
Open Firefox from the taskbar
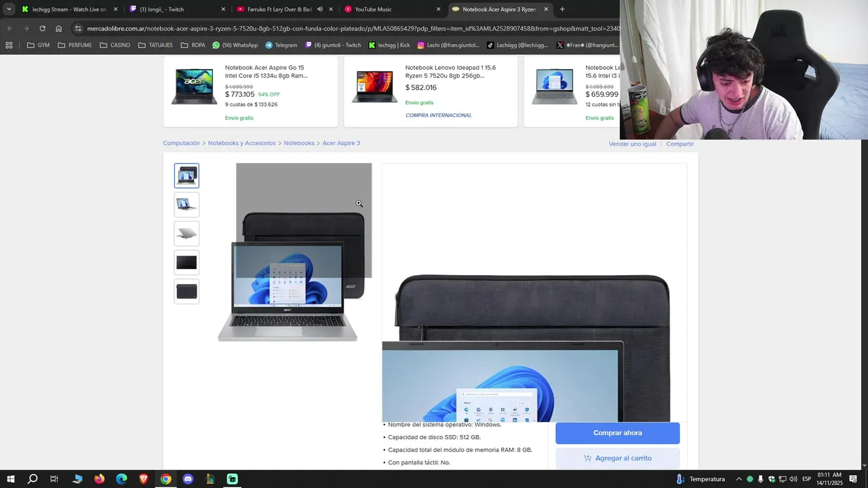(x=99, y=479)
